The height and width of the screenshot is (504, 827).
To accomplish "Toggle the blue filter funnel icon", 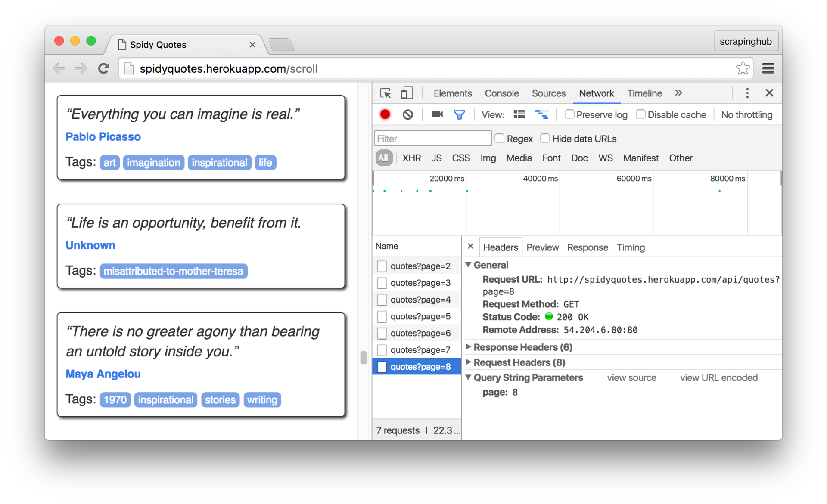I will [x=459, y=114].
